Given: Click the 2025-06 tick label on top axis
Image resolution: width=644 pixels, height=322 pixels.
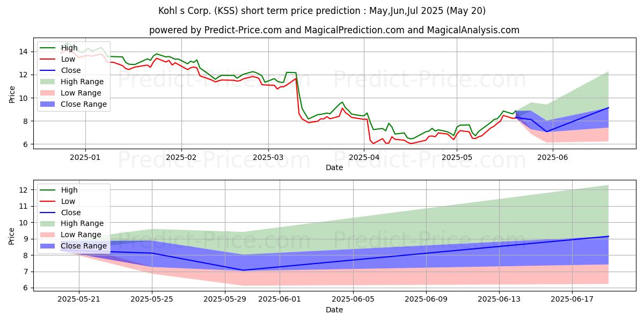Looking at the screenshot, I should tap(552, 157).
